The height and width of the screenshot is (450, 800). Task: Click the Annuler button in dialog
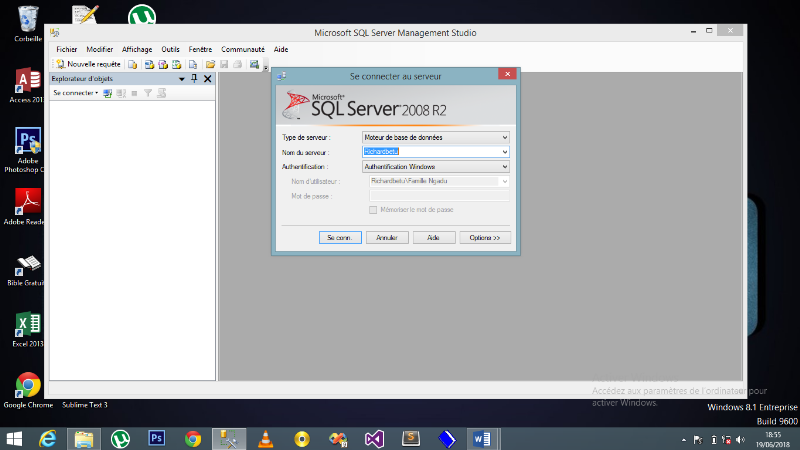pyautogui.click(x=387, y=238)
